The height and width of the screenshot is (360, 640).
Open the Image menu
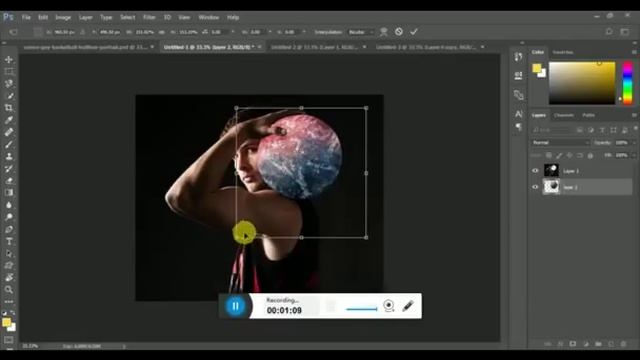pos(63,18)
